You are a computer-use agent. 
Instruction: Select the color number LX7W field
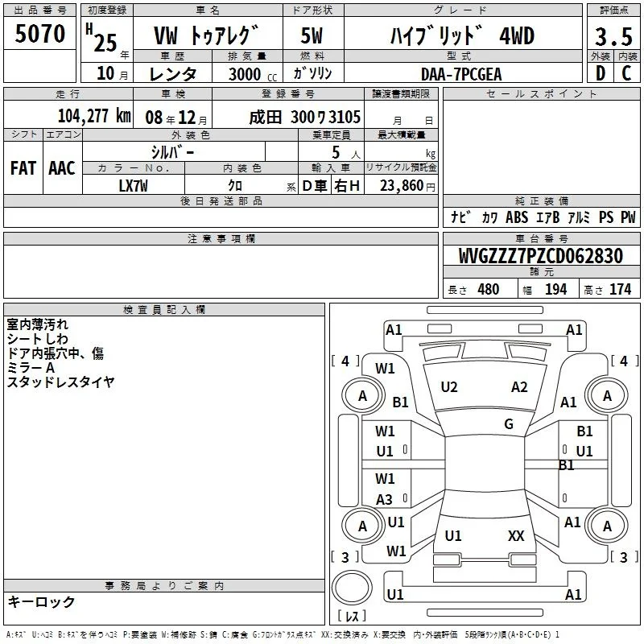click(133, 186)
